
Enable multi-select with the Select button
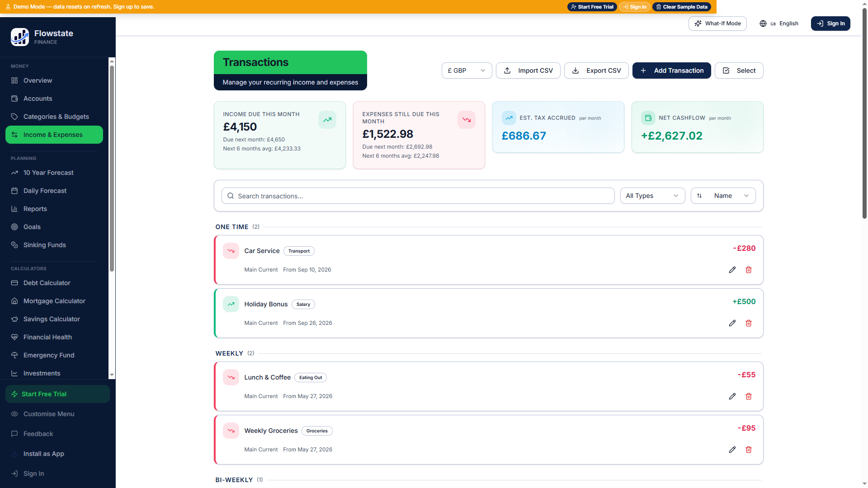[x=739, y=70]
